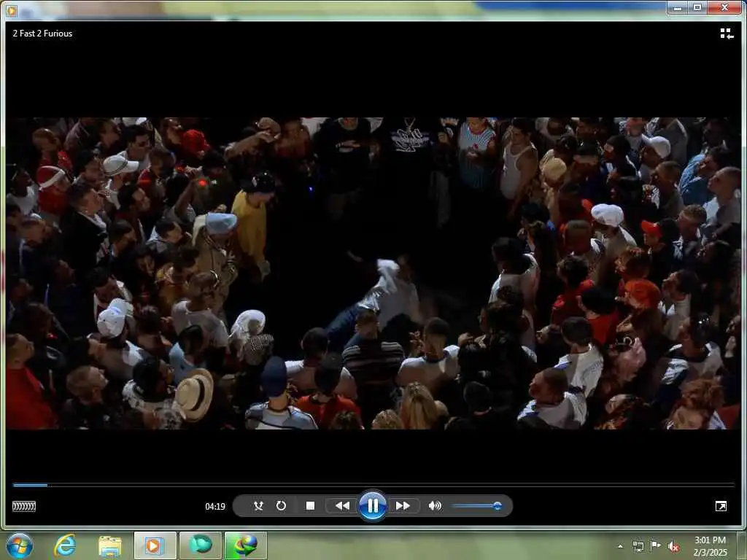Toggle repeat mode
Image resolution: width=747 pixels, height=560 pixels.
pos(281,506)
